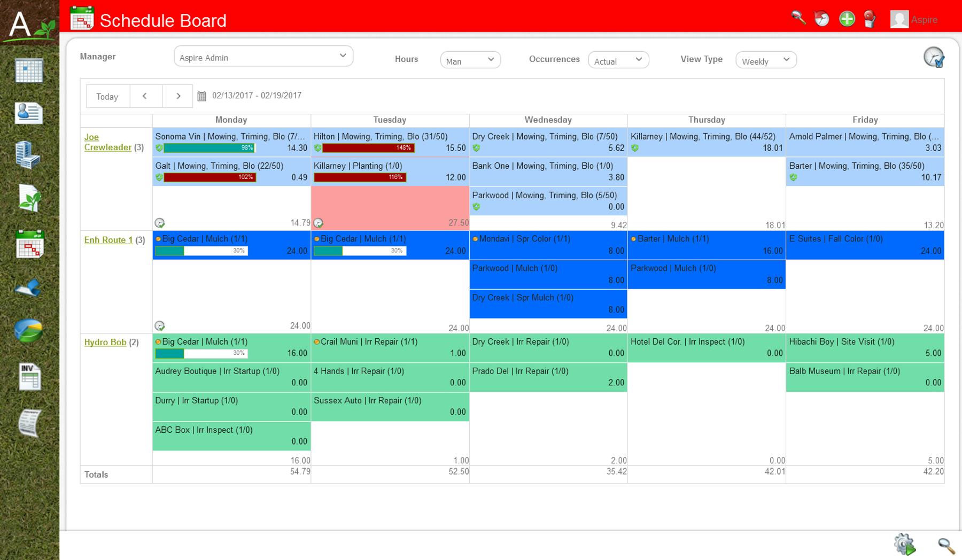Click the orange dot on the Crail Muni card

317,342
